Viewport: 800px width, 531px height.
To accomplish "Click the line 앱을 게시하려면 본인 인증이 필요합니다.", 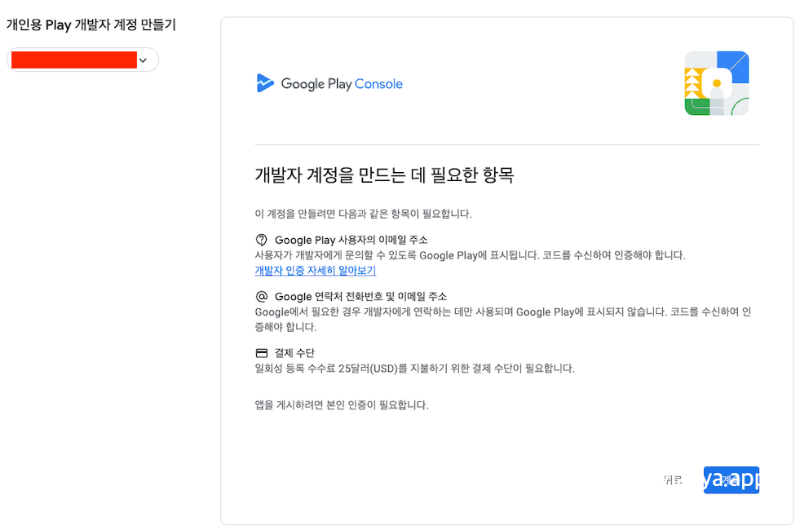I will (x=341, y=405).
